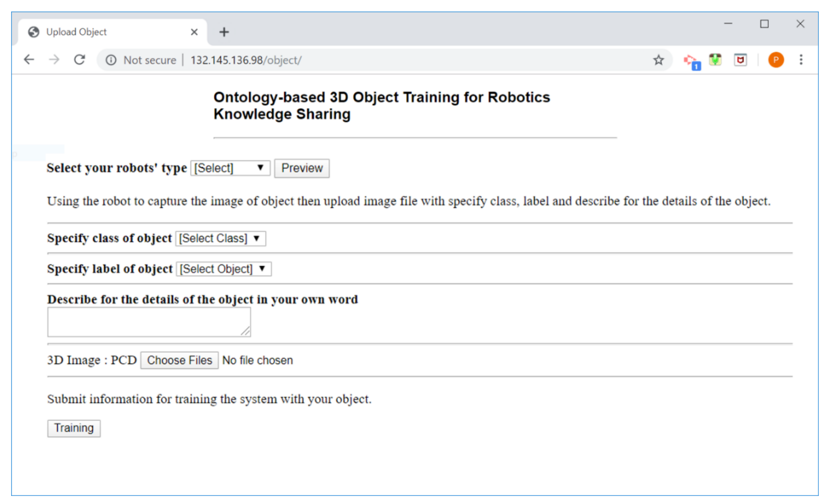
Task: Click the address bar URL
Action: (246, 60)
